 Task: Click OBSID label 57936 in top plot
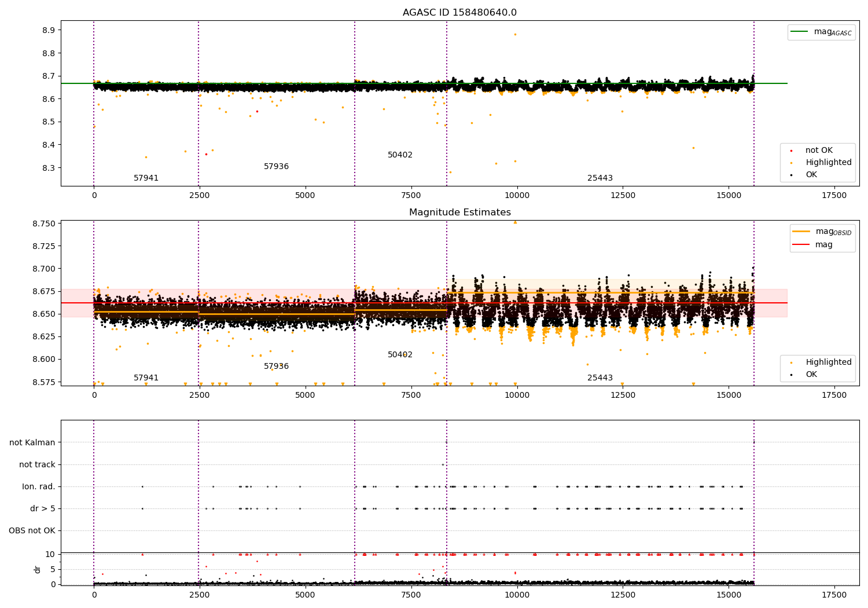pos(276,167)
